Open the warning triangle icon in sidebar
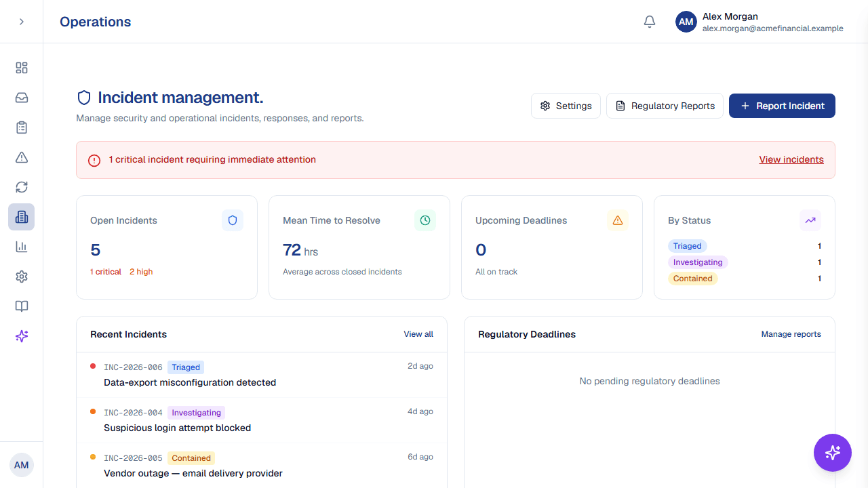The height and width of the screenshot is (488, 868). (x=22, y=157)
